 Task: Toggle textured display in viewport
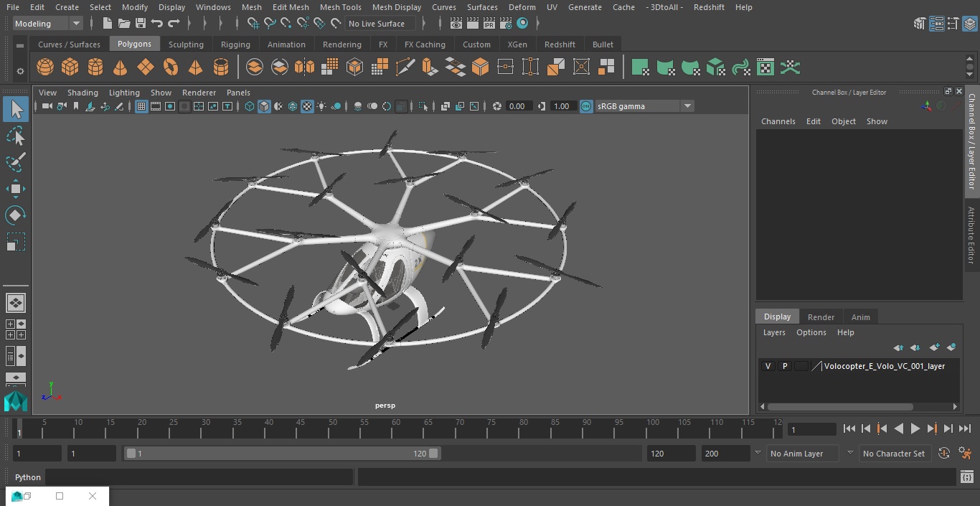(x=307, y=106)
